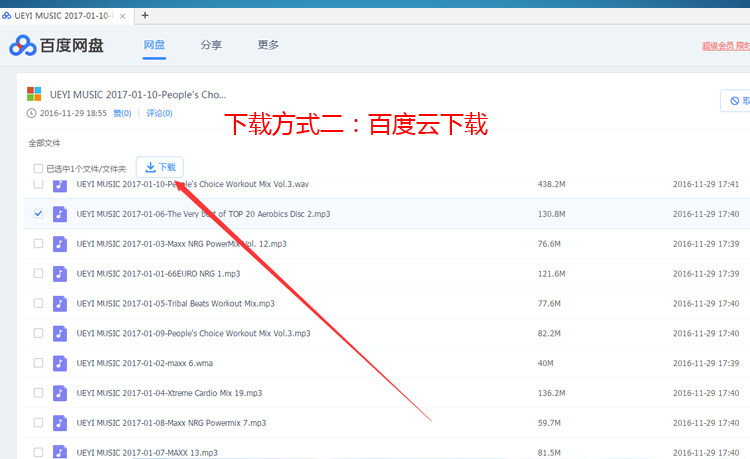This screenshot has width=750, height=459.
Task: Click the 130.8M size value
Action: [551, 214]
